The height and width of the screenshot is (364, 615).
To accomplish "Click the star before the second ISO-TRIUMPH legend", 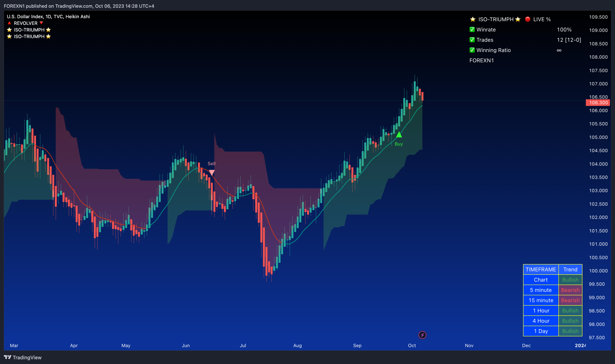I will (9, 36).
